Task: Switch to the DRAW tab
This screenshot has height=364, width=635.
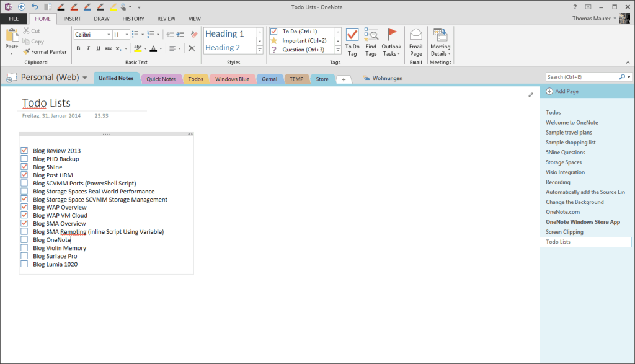Action: click(x=102, y=19)
